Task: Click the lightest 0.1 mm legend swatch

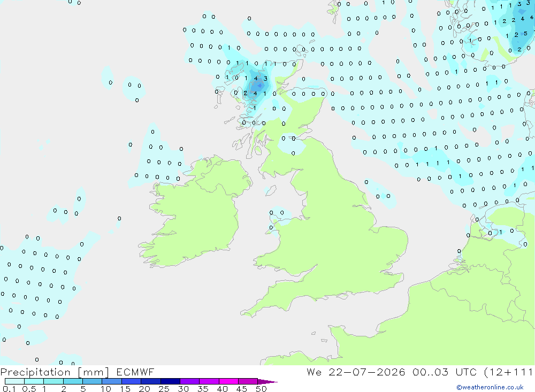Action: [x=14, y=381]
